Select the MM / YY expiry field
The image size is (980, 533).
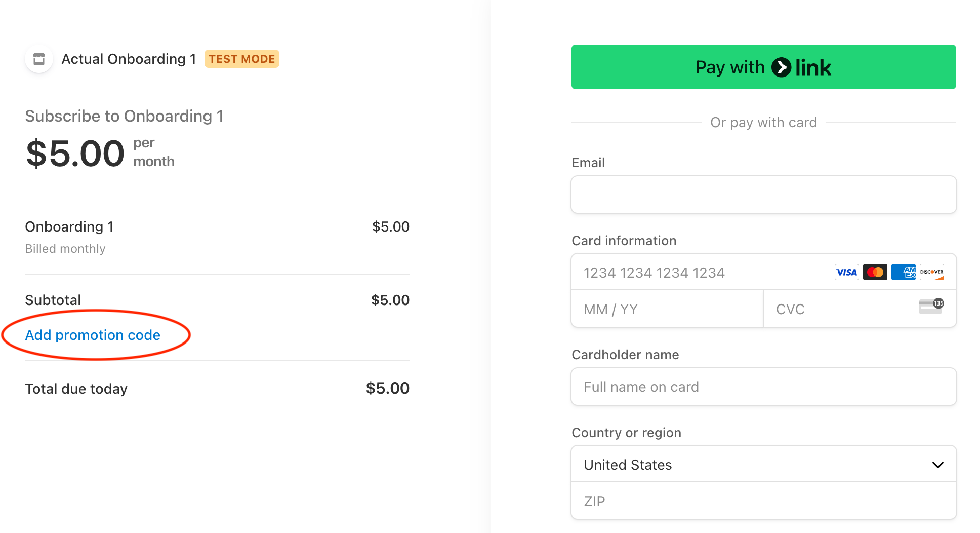tap(667, 309)
